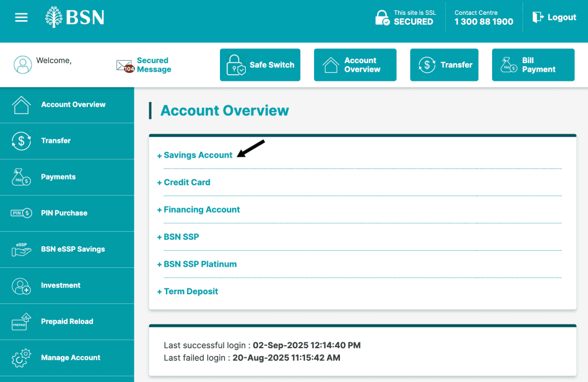Click sidebar PIN Purchase icon

21,213
